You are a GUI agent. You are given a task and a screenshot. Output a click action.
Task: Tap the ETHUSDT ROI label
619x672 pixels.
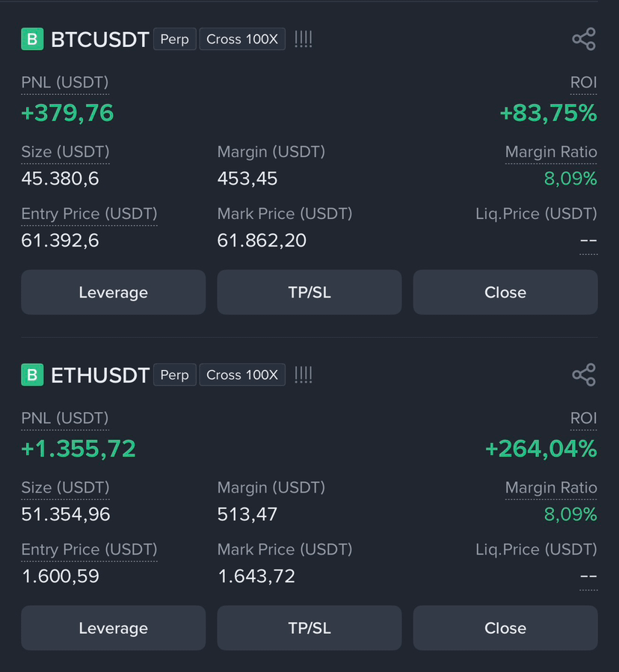pos(583,418)
